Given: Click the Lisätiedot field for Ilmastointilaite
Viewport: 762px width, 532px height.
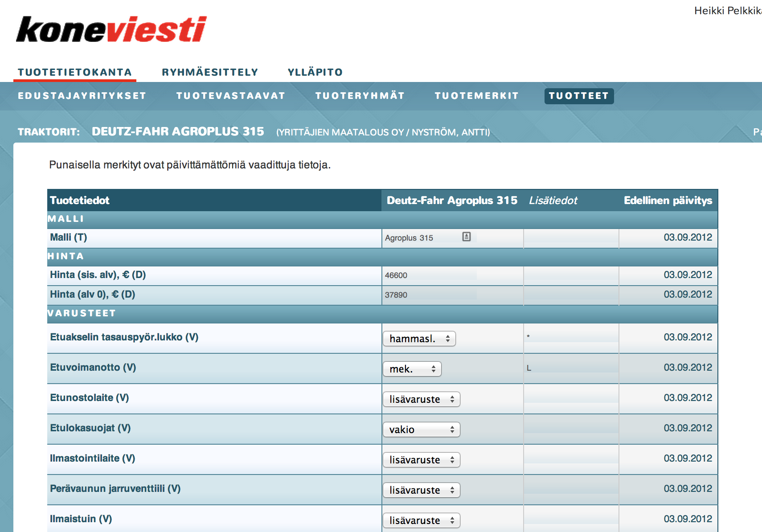Looking at the screenshot, I should click(571, 458).
